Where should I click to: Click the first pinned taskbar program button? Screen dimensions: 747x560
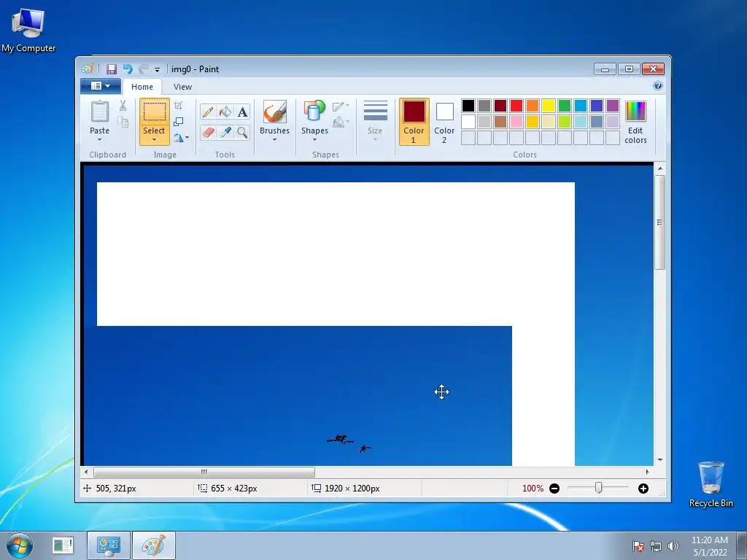[x=63, y=545]
